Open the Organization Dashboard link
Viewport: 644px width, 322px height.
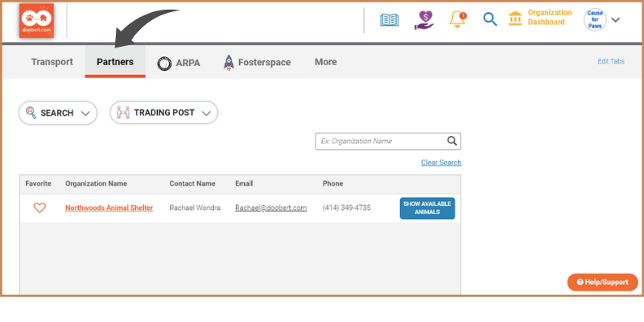coord(550,17)
